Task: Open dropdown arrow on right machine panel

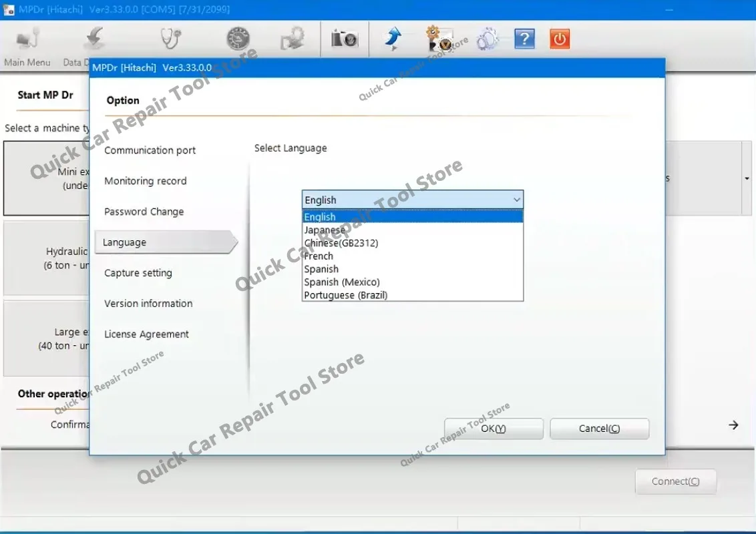Action: point(747,178)
